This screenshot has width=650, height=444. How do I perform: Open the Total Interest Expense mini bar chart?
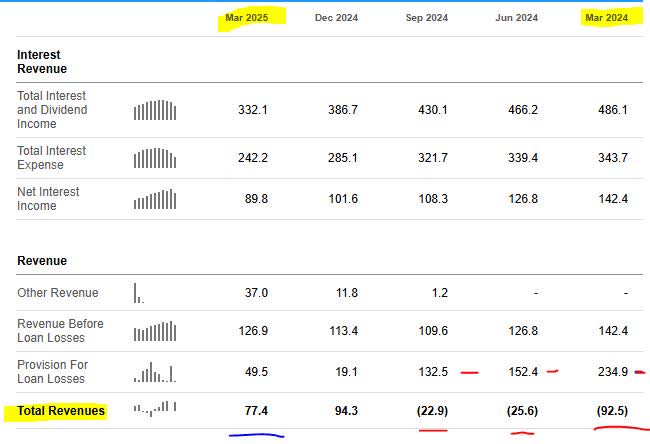coord(155,158)
